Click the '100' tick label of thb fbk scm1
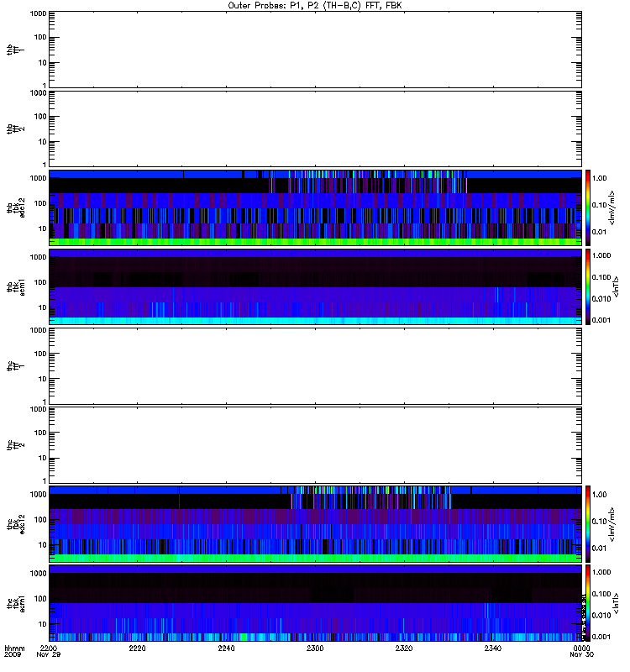The image size is (630, 672). pyautogui.click(x=40, y=282)
